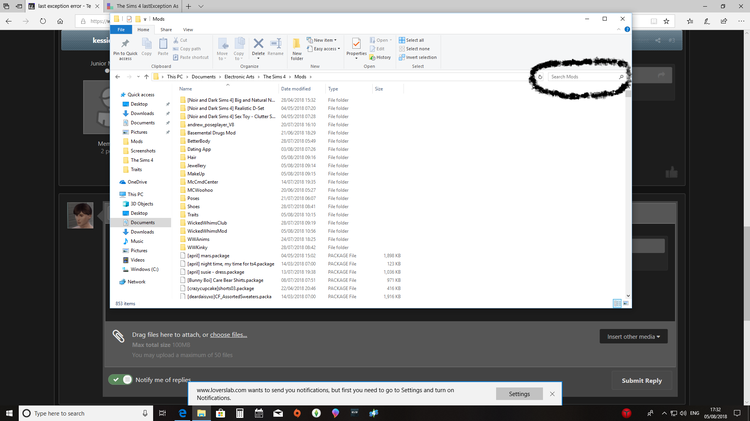This screenshot has width=750, height=421.
Task: Select the Basemental Drugs Mod folder
Action: (211, 133)
